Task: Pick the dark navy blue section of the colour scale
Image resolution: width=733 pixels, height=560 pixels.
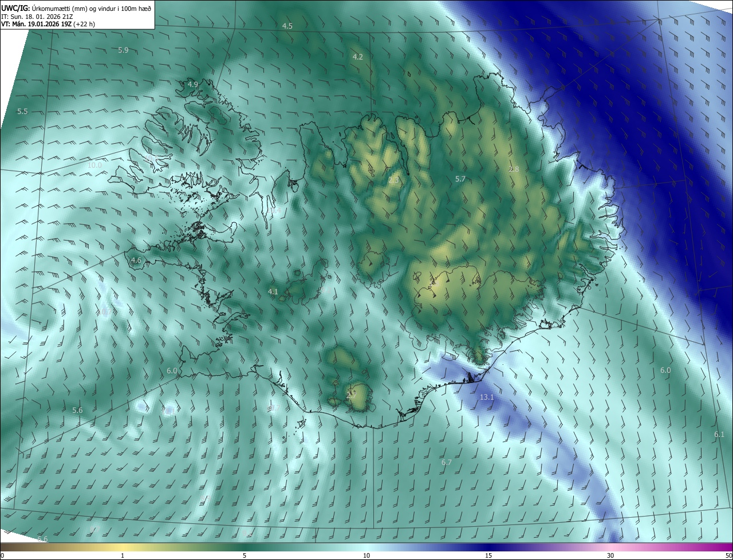Action: coord(488,547)
